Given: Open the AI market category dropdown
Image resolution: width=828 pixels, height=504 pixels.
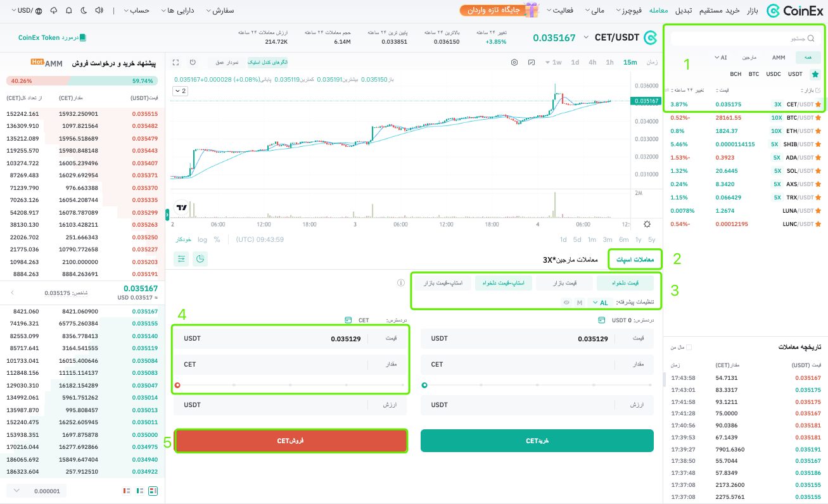Looking at the screenshot, I should pos(720,58).
